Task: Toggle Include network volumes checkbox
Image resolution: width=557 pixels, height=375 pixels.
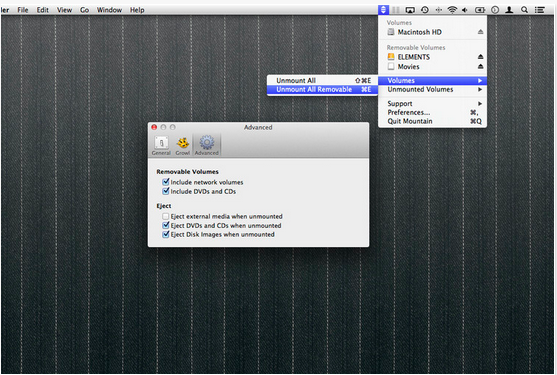Action: coord(166,182)
